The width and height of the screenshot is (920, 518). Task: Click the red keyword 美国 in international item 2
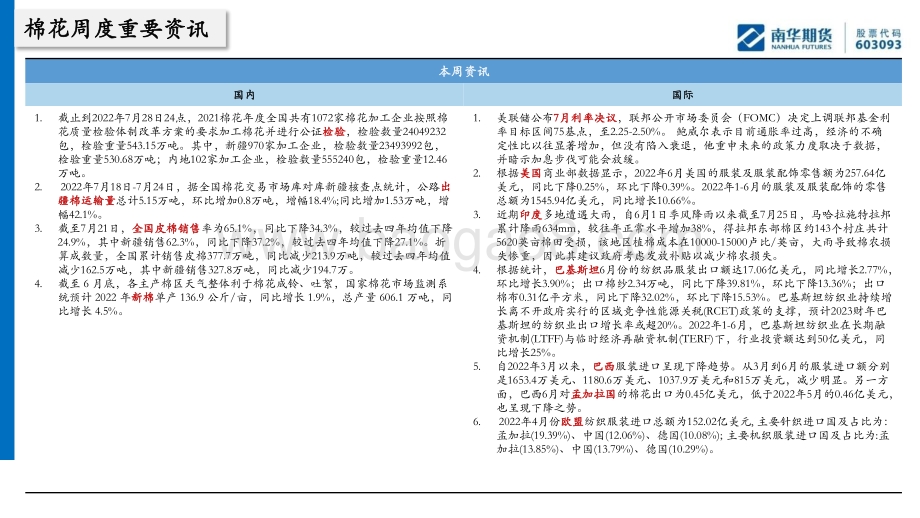tap(530, 173)
